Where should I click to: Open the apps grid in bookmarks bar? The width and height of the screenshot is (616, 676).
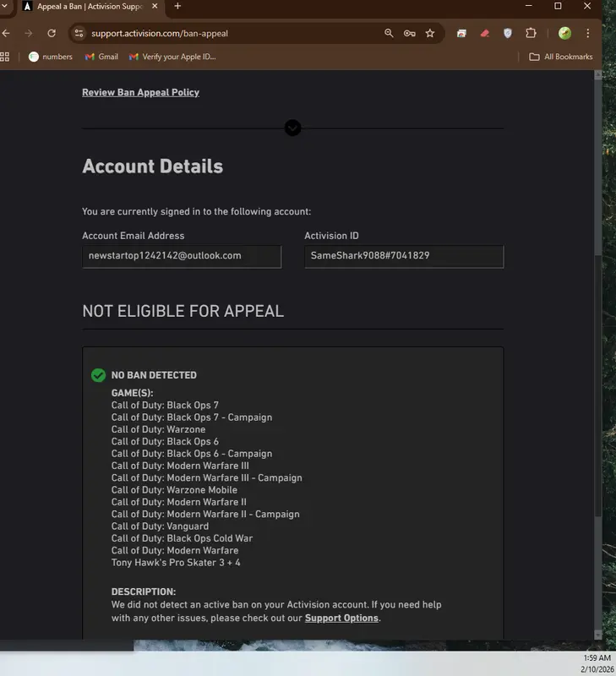pos(5,57)
